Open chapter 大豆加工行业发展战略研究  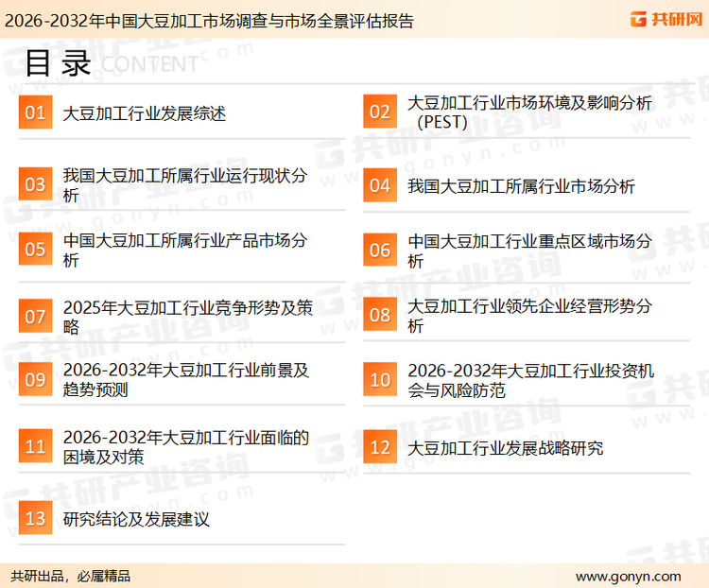(505, 448)
